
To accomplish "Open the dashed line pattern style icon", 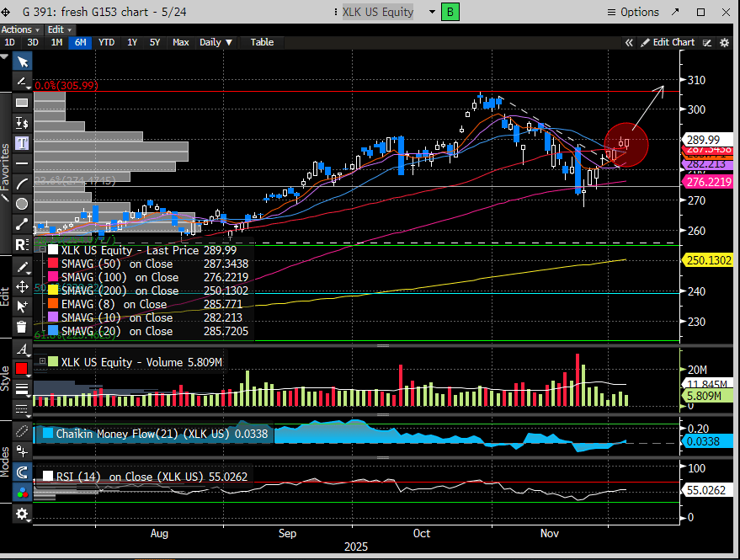I will 22,409.
